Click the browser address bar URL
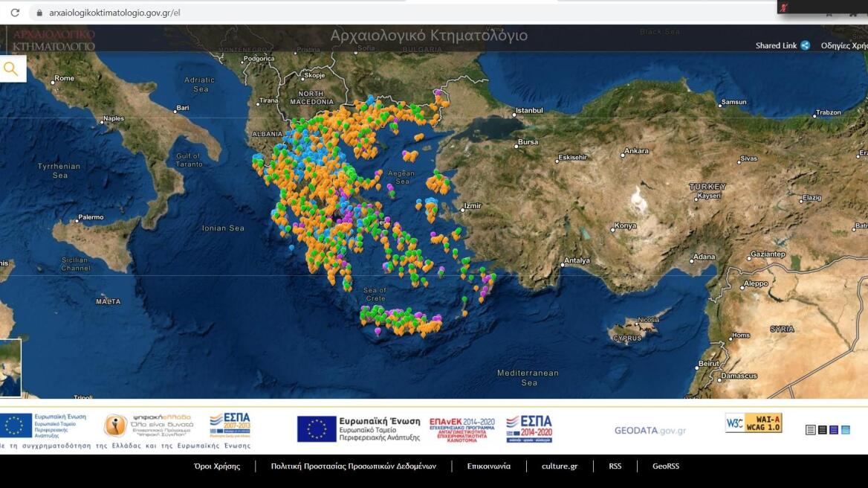868x488 pixels. [x=115, y=13]
